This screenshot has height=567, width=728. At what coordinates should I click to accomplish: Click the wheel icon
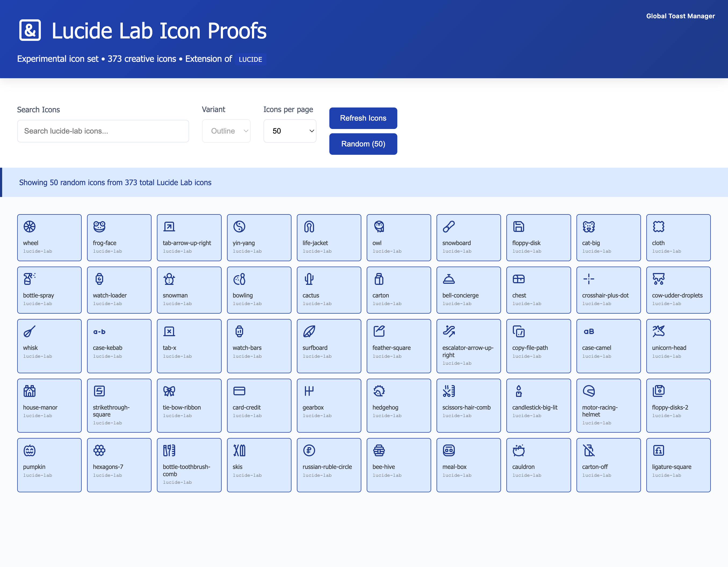coord(29,227)
